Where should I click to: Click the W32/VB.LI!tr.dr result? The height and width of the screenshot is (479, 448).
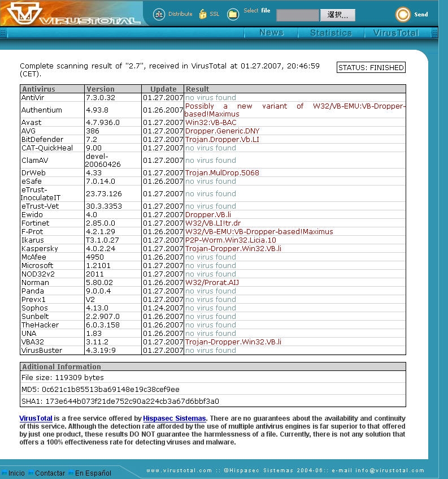pyautogui.click(x=213, y=223)
